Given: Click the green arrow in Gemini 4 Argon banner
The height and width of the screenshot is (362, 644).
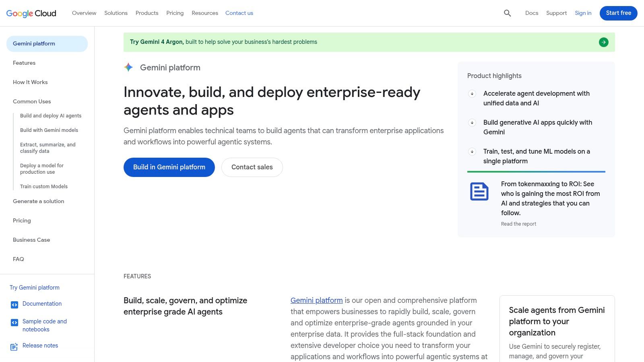Looking at the screenshot, I should [x=604, y=42].
